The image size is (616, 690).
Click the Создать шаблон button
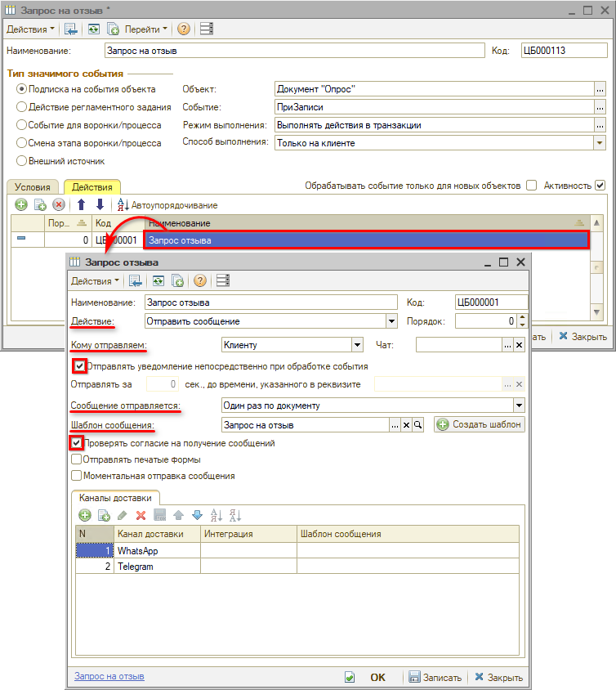coord(480,424)
